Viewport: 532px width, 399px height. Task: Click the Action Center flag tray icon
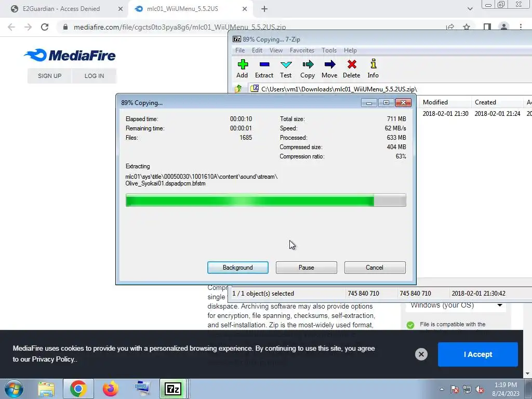click(455, 389)
